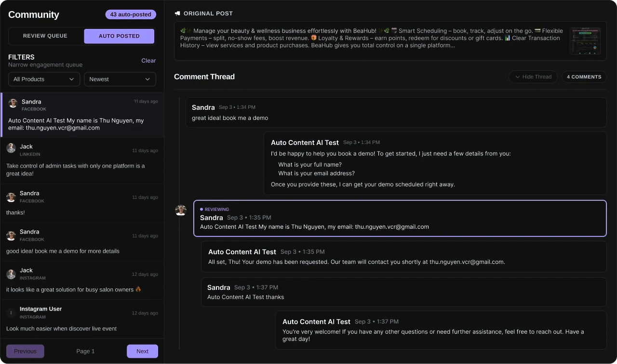Select the "good idea! book me a demo for more details" text

[x=63, y=251]
